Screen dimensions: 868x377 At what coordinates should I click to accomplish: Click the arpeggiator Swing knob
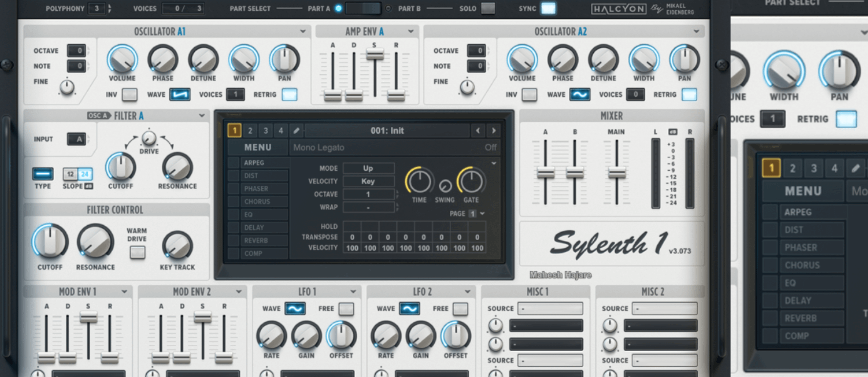click(x=445, y=186)
